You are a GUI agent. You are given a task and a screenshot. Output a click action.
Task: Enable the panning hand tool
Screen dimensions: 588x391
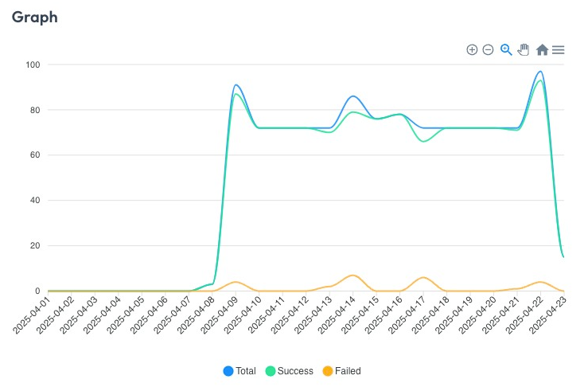(524, 49)
